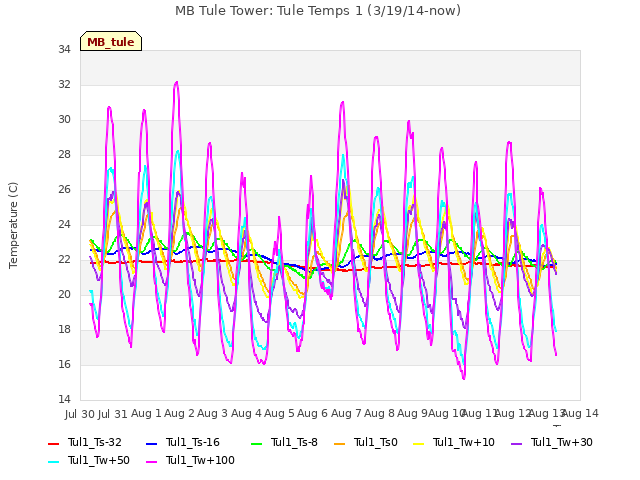640x480 pixels.
Task: Click the y-axis value 28
Action: (64, 155)
